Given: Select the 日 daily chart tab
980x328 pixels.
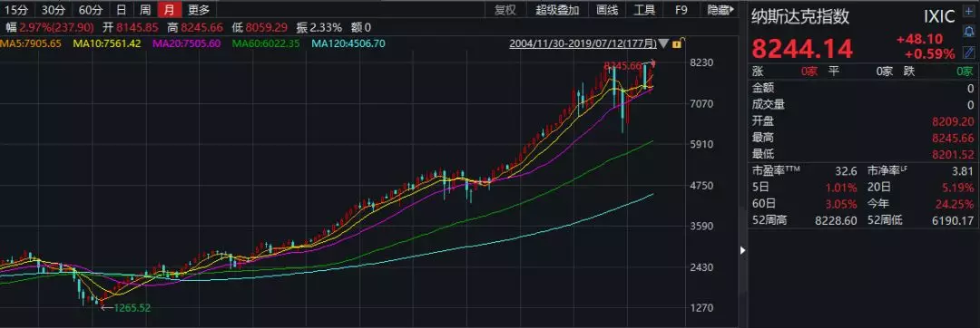Looking at the screenshot, I should point(122,10).
